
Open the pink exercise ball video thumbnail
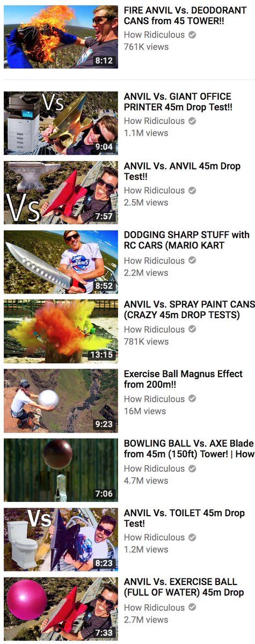tap(61, 609)
